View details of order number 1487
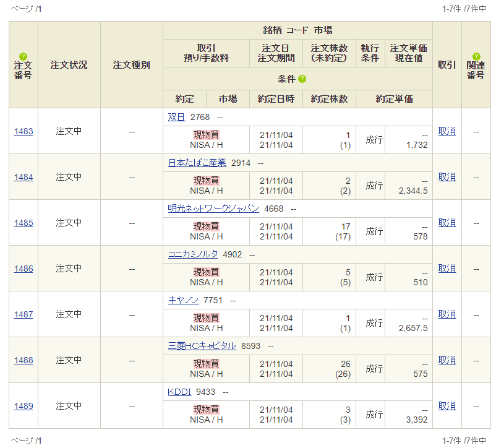The width and height of the screenshot is (496, 448). click(23, 314)
